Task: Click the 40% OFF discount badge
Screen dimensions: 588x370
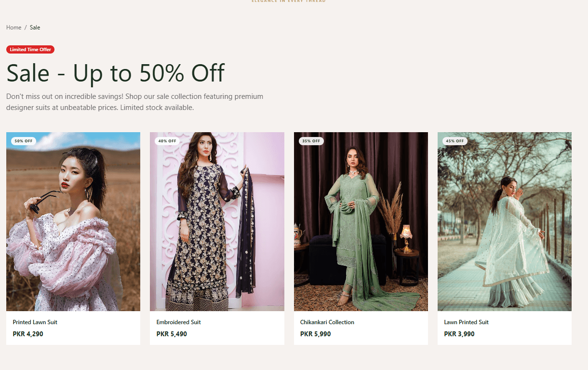Action: pos(167,141)
